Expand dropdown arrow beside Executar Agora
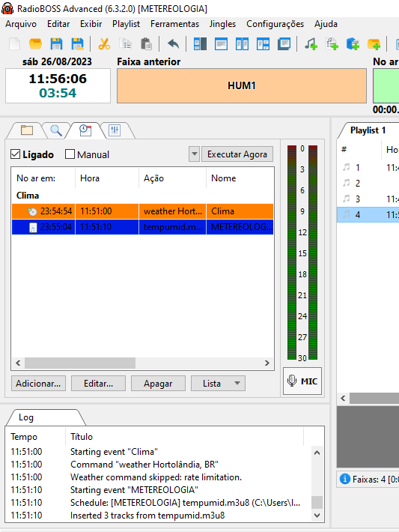The image size is (399, 532). click(194, 154)
